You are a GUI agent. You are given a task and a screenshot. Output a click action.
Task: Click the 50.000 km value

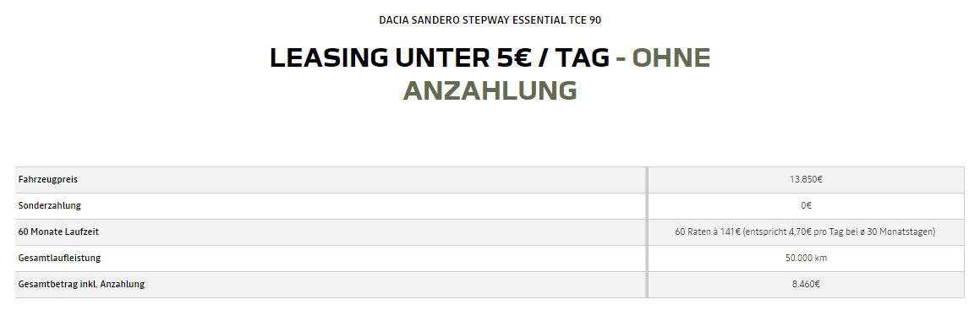pos(806,258)
